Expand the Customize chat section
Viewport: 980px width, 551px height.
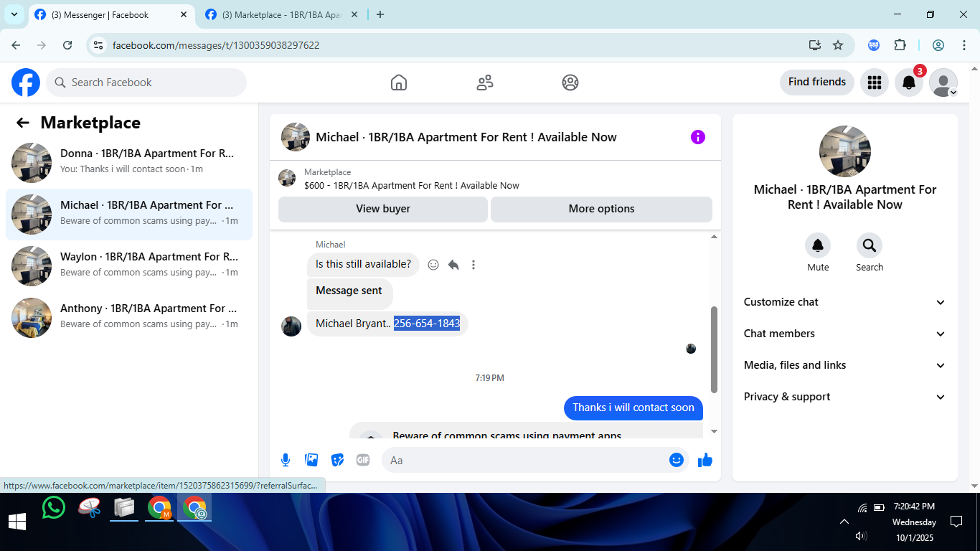pos(845,302)
